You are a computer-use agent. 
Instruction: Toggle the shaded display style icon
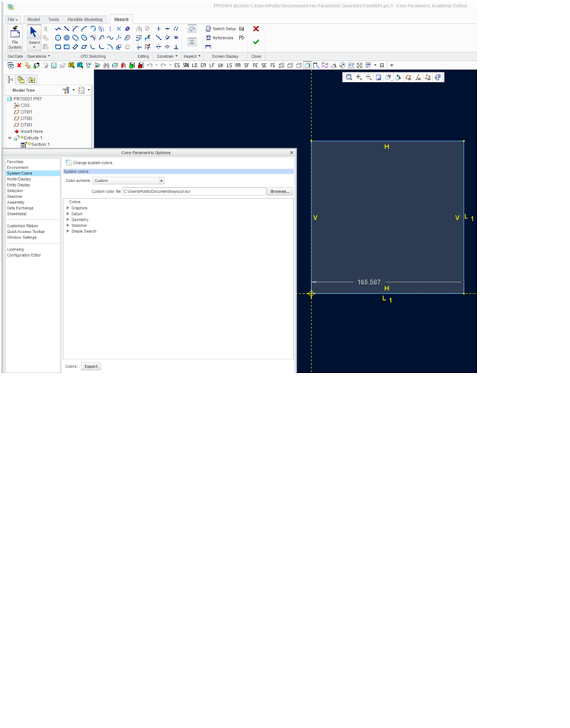coord(308,65)
